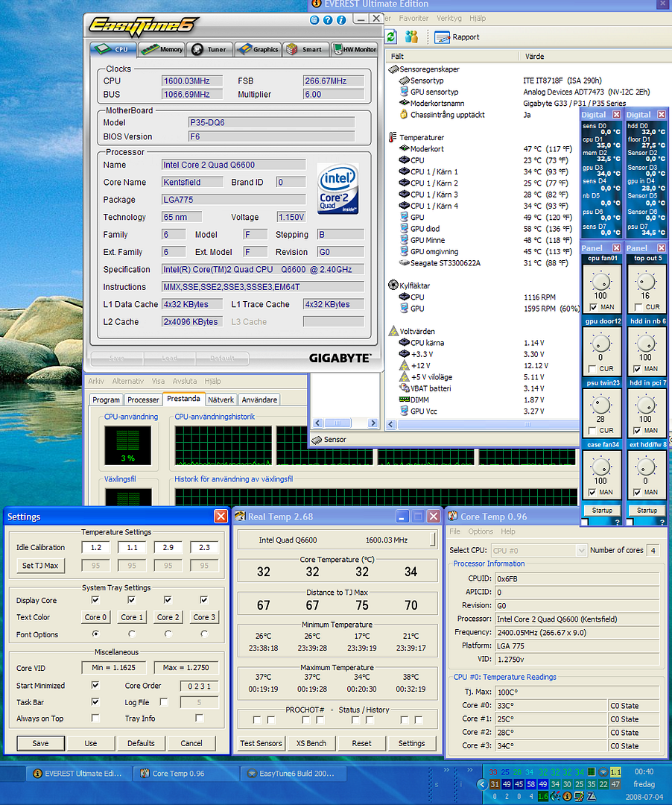Switch to EasyTune6 Memory tab
Screen dimensions: 672x805
coord(162,49)
